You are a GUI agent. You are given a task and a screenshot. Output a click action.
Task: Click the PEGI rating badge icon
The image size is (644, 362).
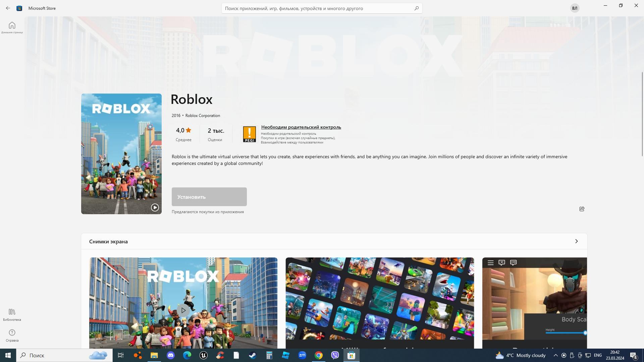(x=249, y=134)
